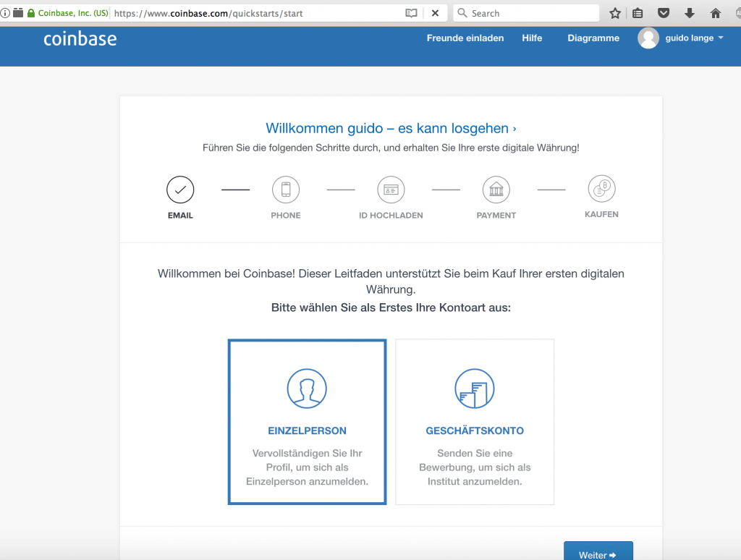Open the guido lange account dropdown
741x560 pixels.
694,38
